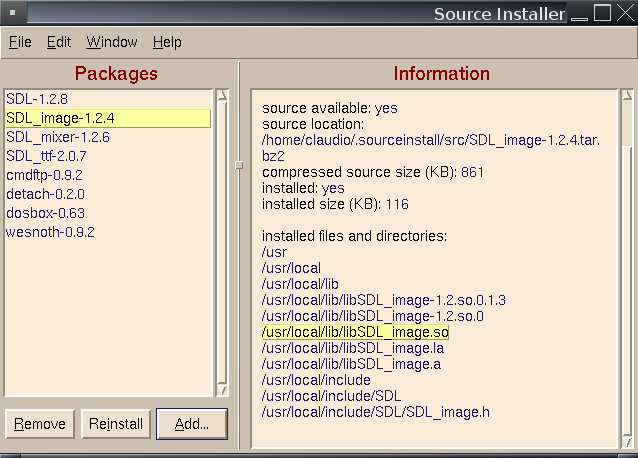
Task: Open the File menu
Action: pyautogui.click(x=20, y=42)
